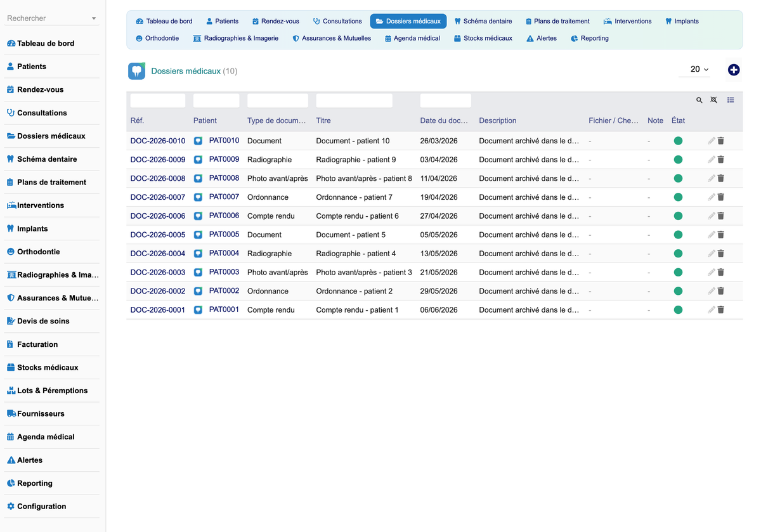The height and width of the screenshot is (532, 761).
Task: Open the DOC-2026-0003 reference link
Action: click(158, 273)
